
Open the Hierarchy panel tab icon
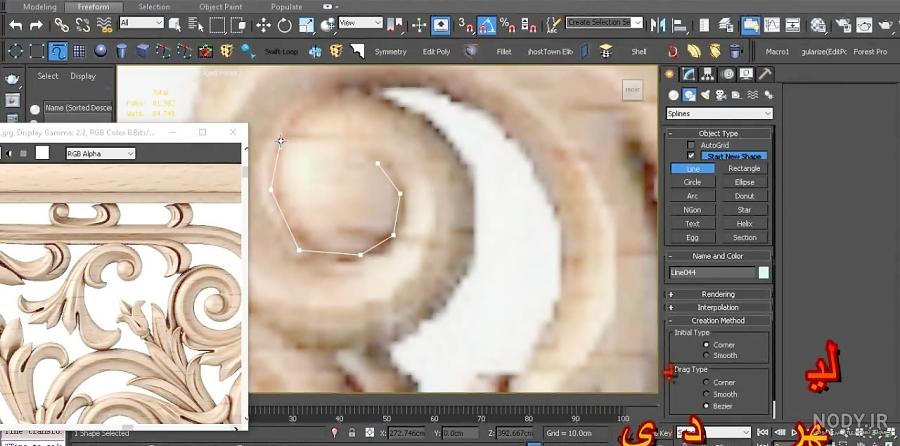[708, 74]
